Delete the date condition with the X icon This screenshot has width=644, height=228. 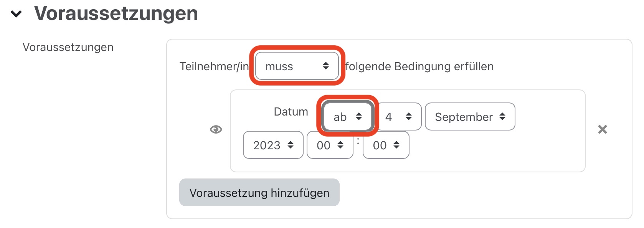(603, 130)
